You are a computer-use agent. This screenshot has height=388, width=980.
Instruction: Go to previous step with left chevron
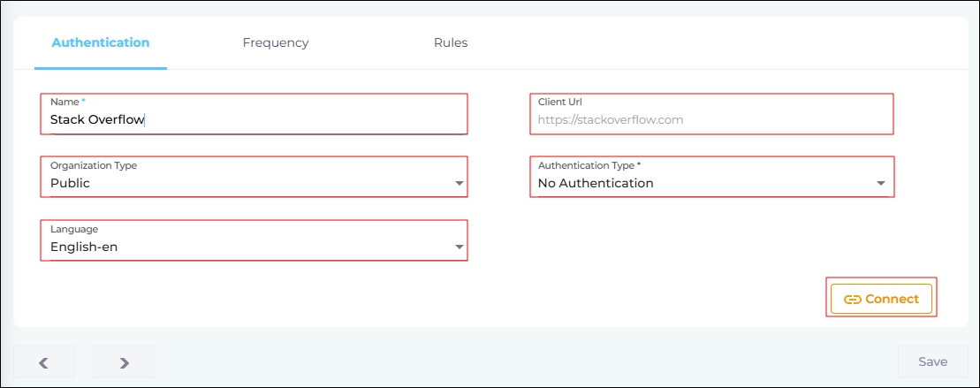[43, 362]
